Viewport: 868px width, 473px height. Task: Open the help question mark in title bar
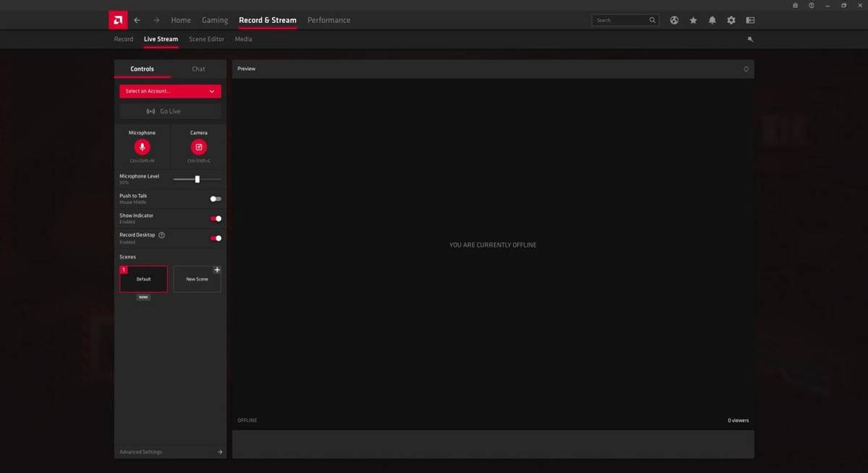812,5
